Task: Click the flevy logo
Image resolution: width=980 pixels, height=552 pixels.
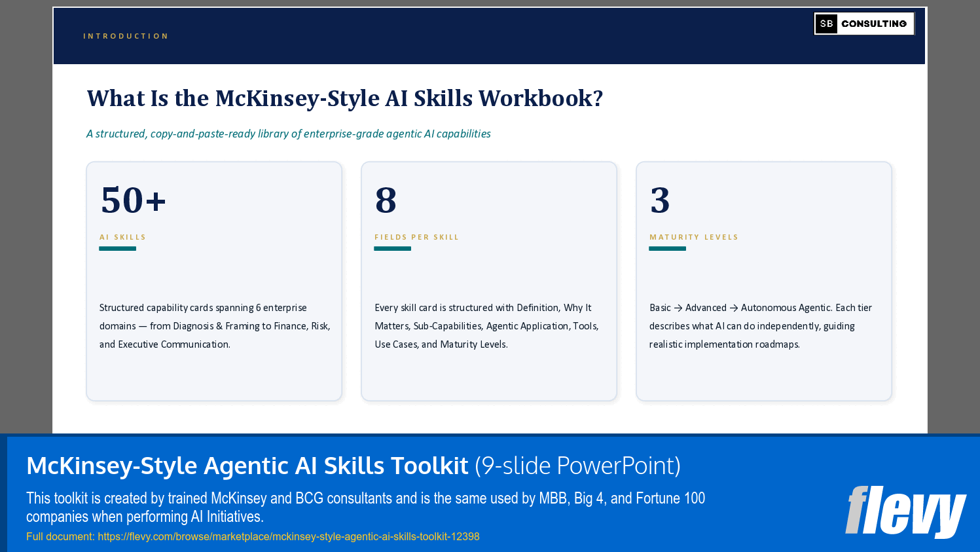Action: point(905,511)
